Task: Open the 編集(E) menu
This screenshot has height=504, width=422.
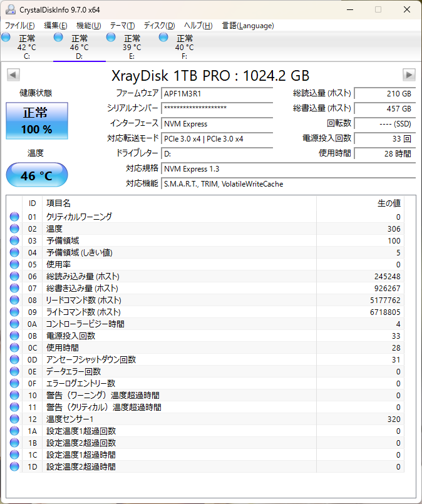Action: tap(56, 26)
